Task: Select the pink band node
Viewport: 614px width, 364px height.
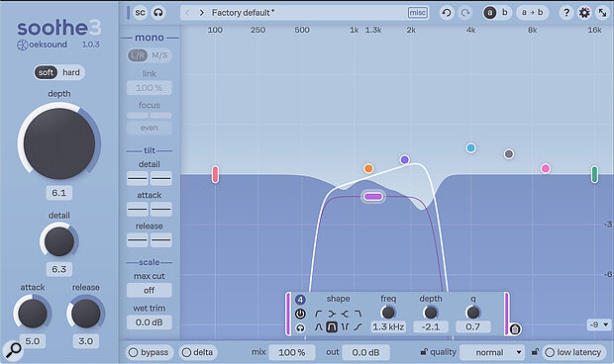Action: (546, 168)
